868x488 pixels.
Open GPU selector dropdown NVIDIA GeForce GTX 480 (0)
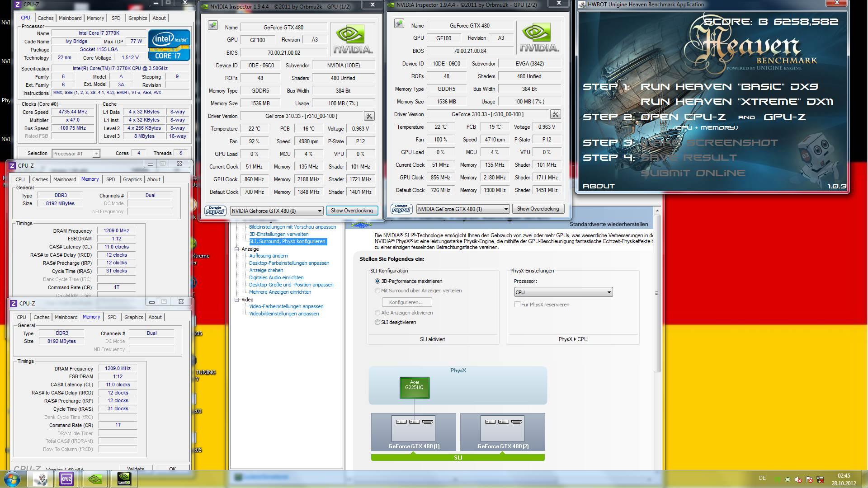(x=277, y=211)
